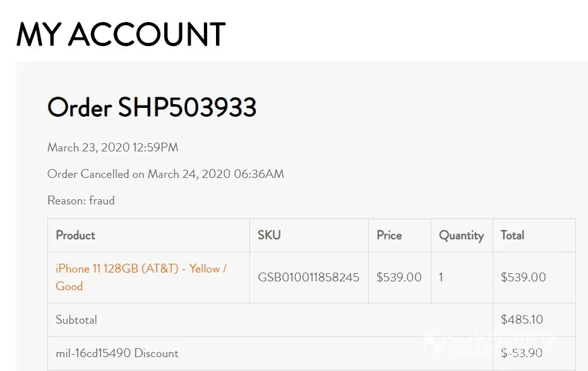This screenshot has width=588, height=371.
Task: Select the SKU value GSB010011858245
Action: [308, 278]
